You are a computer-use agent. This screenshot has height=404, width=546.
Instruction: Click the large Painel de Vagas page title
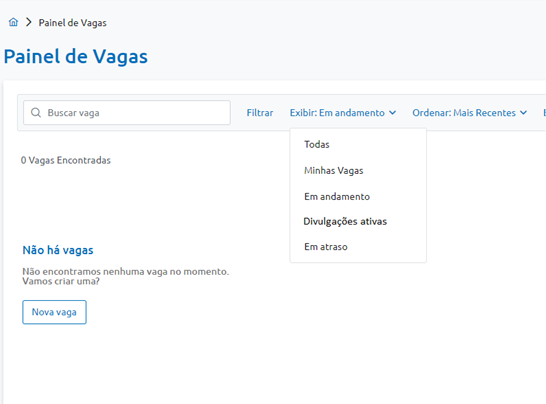[x=76, y=56]
